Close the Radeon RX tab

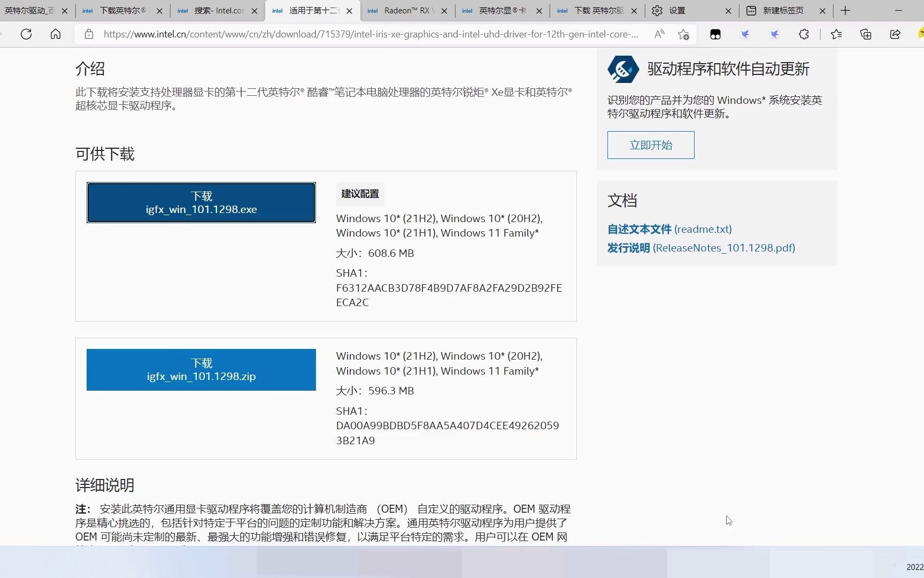[x=444, y=11]
